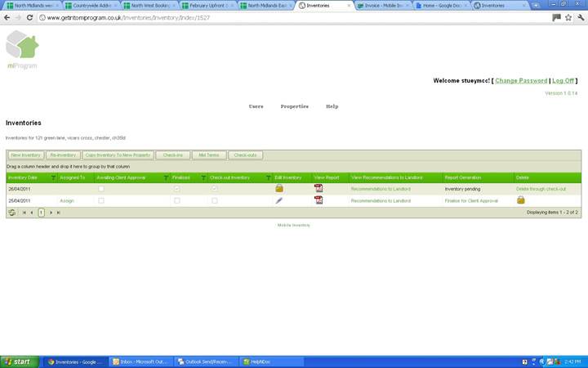
Task: Click the padlock icon in Delete column
Action: coord(520,200)
